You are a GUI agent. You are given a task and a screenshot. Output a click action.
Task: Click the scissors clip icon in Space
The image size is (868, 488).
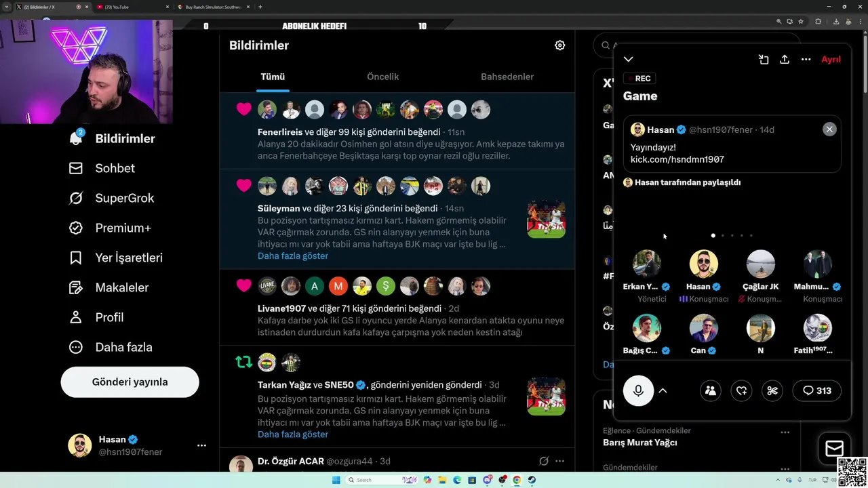click(x=772, y=390)
